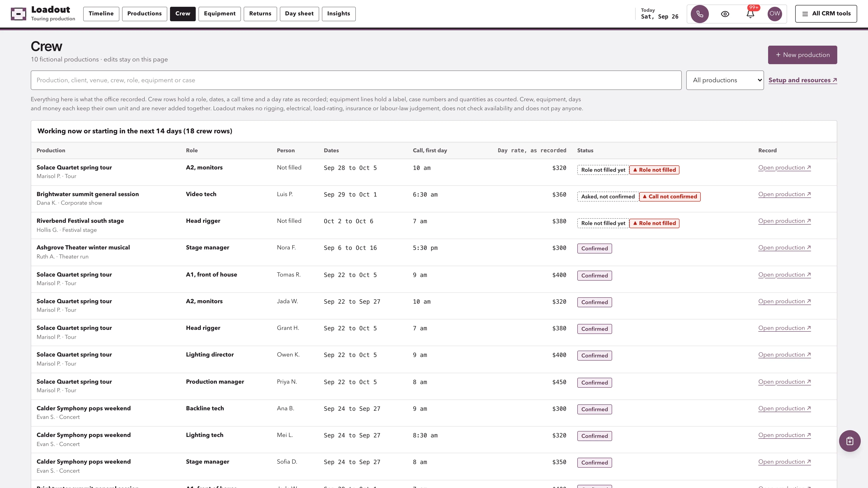Click the Sep 6 to Oct 16 dates
Viewport: 868px width, 488px height.
tap(350, 248)
